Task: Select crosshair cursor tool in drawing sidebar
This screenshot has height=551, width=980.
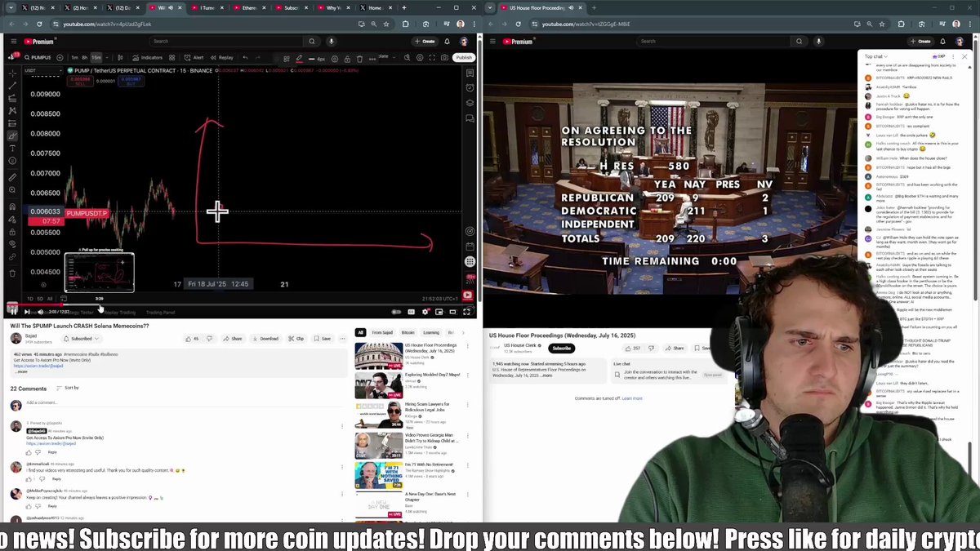Action: 12,73
